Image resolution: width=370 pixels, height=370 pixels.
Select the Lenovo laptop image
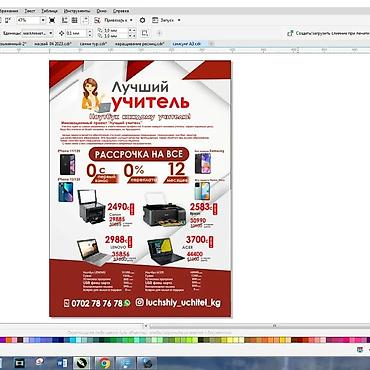[x=94, y=252]
